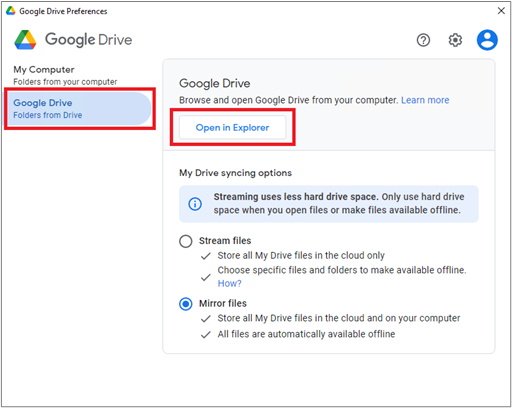Click 'Choose specific files and folders' text
This screenshot has width=512, height=408.
342,270
